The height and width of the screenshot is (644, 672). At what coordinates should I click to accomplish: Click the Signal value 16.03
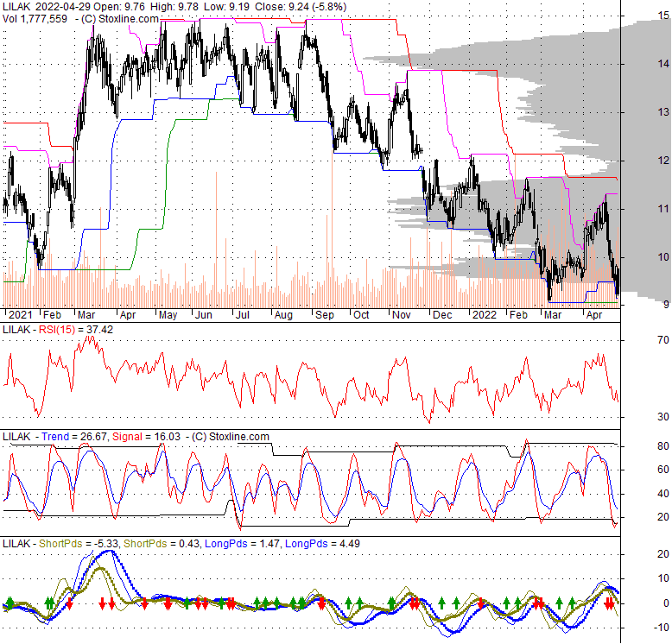pos(168,437)
